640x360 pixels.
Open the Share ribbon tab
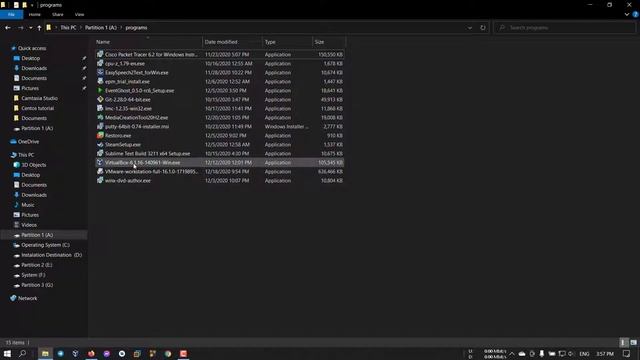58,14
